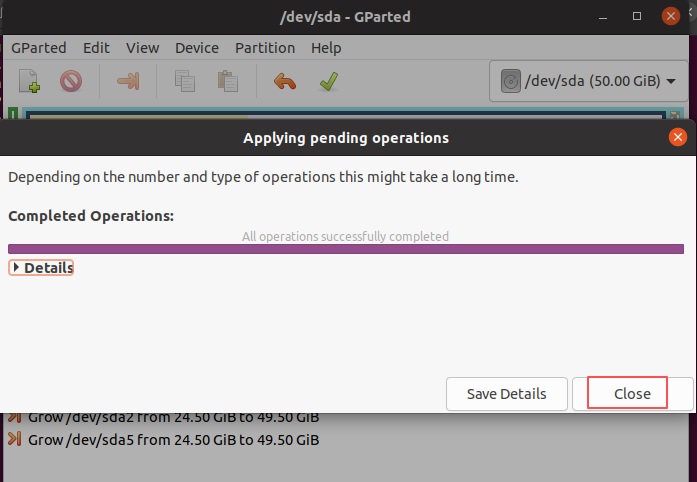Viewport: 697px width, 482px height.
Task: Click the New partition toolbar icon
Action: point(30,81)
